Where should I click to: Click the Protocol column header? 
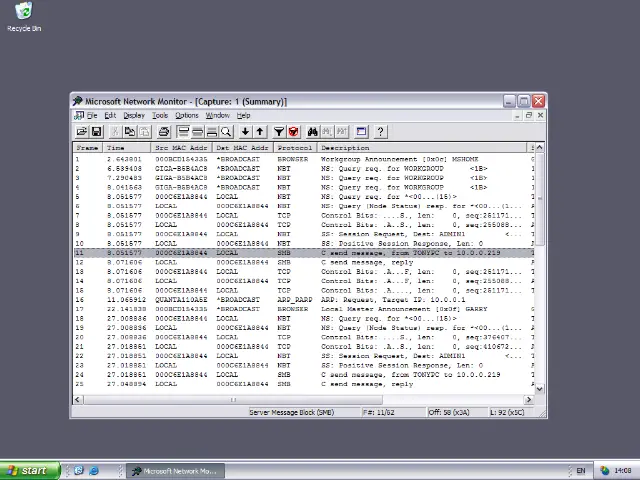tap(295, 148)
